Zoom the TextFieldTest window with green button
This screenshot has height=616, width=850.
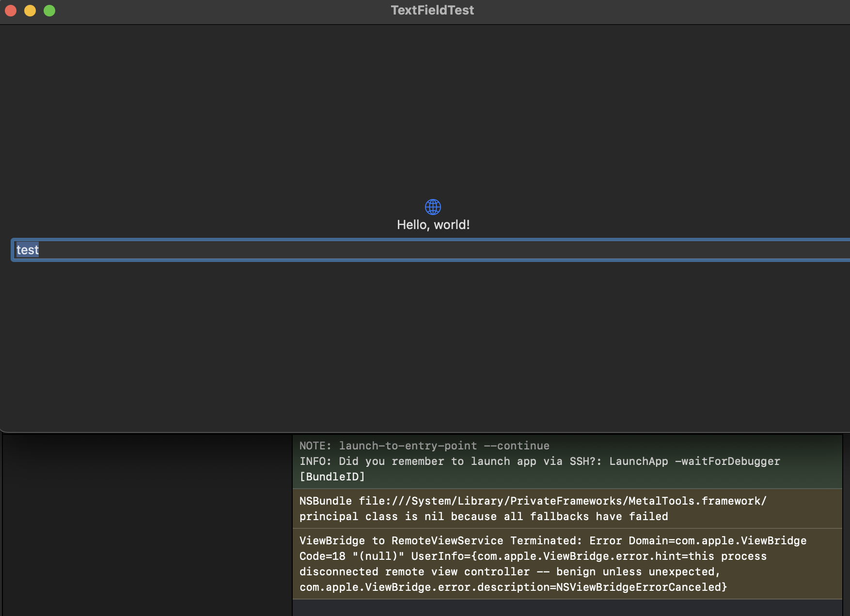click(x=49, y=10)
